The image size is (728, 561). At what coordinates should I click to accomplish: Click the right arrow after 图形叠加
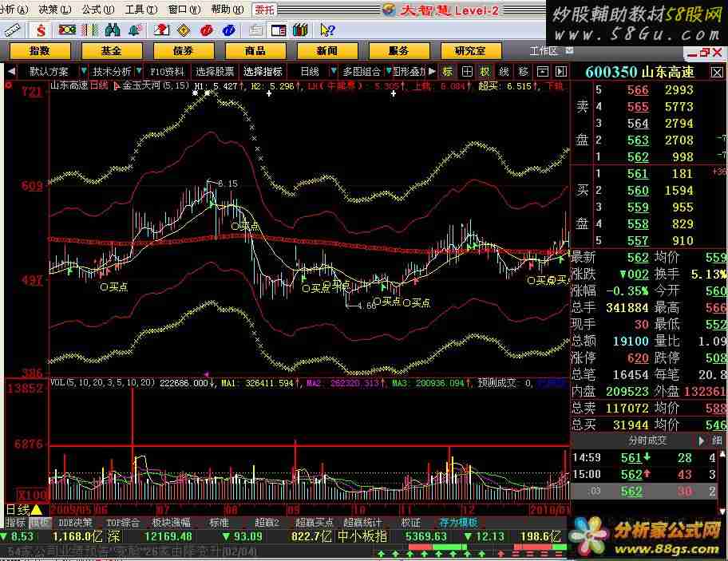(x=432, y=72)
